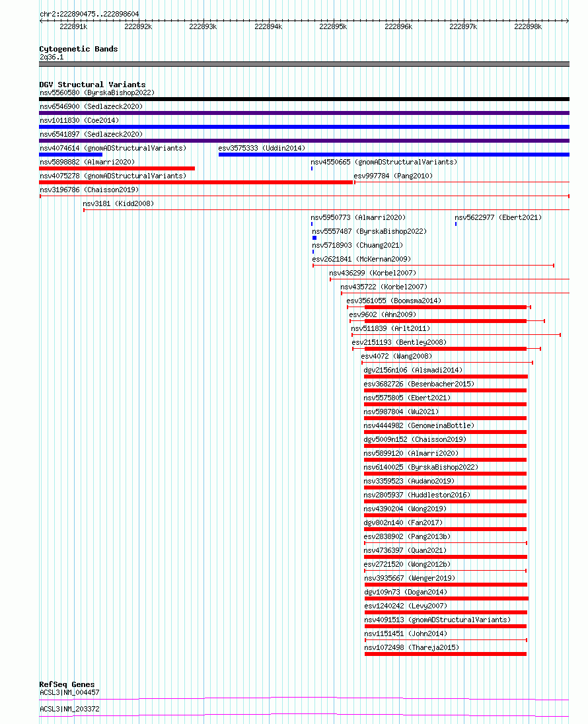Screen dimensions: 588x724
Task: Click the esv997784 (Pang2010) label
Action: [x=393, y=176]
